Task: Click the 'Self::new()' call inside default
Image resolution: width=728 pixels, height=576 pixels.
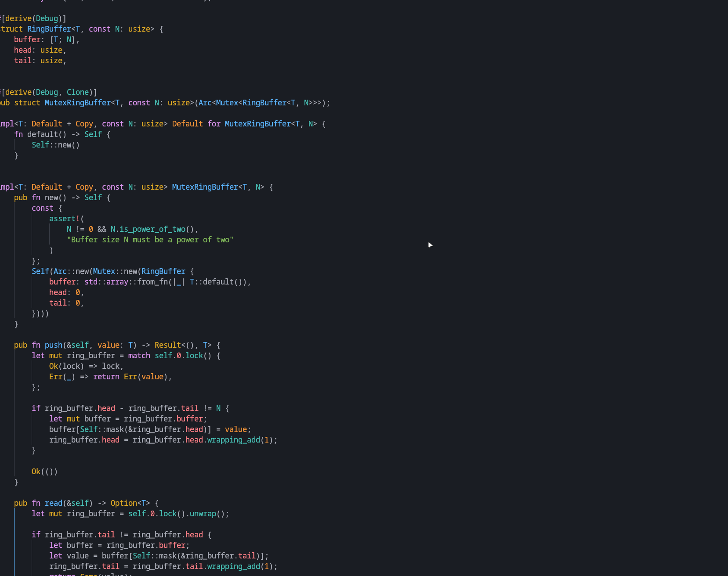Action: [x=55, y=145]
